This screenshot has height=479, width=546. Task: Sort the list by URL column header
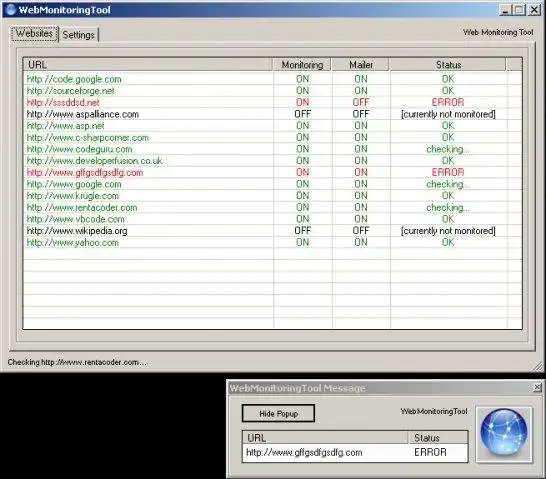click(148, 65)
